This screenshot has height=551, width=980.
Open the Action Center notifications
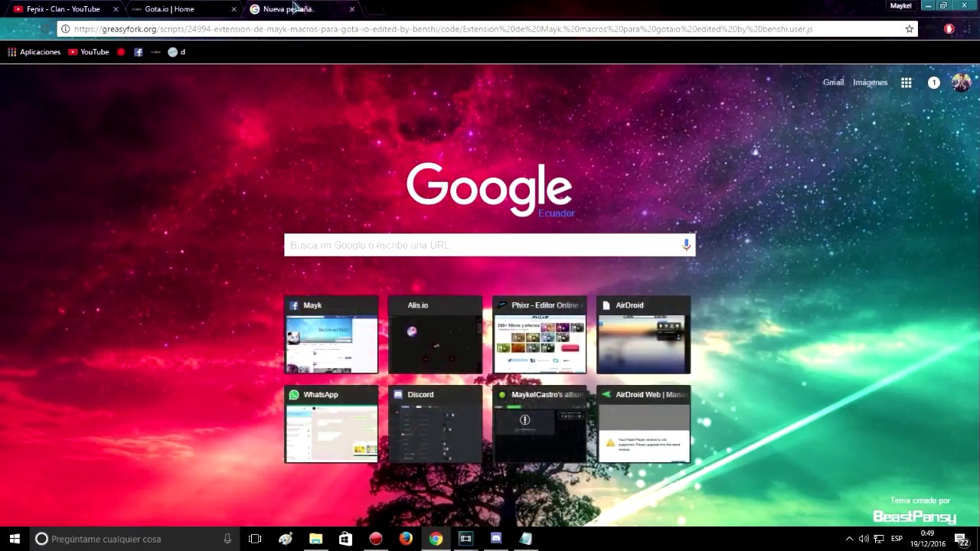[x=962, y=539]
